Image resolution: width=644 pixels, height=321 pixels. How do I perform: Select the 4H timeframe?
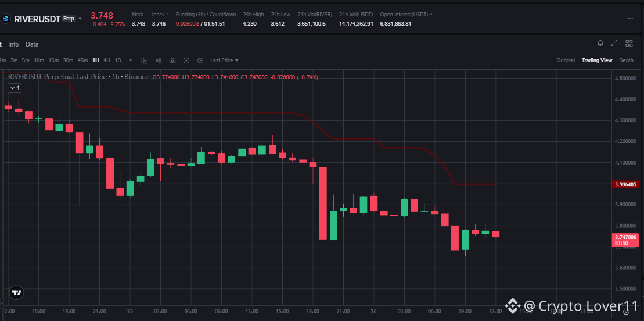(x=107, y=60)
